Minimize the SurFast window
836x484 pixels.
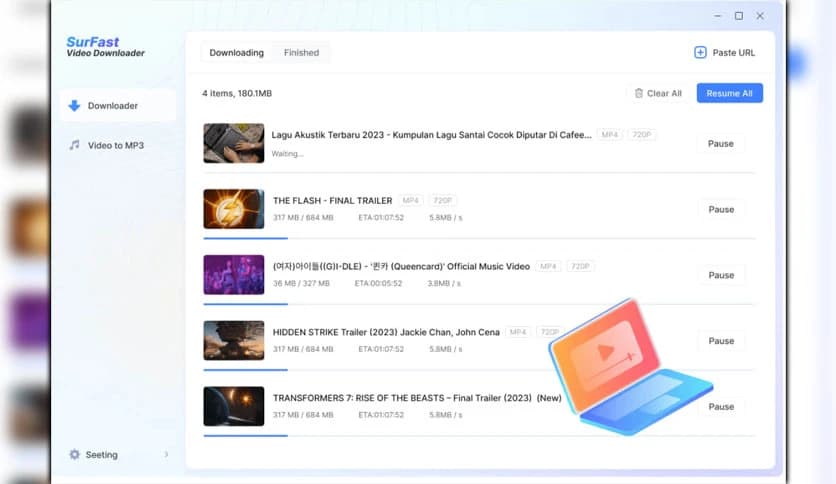pos(718,16)
